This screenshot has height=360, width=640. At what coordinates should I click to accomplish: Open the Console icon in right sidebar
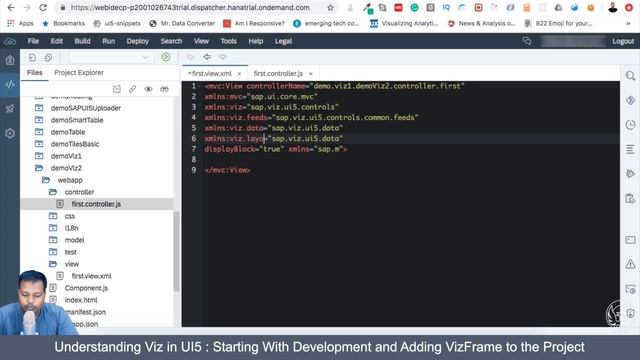[630, 240]
